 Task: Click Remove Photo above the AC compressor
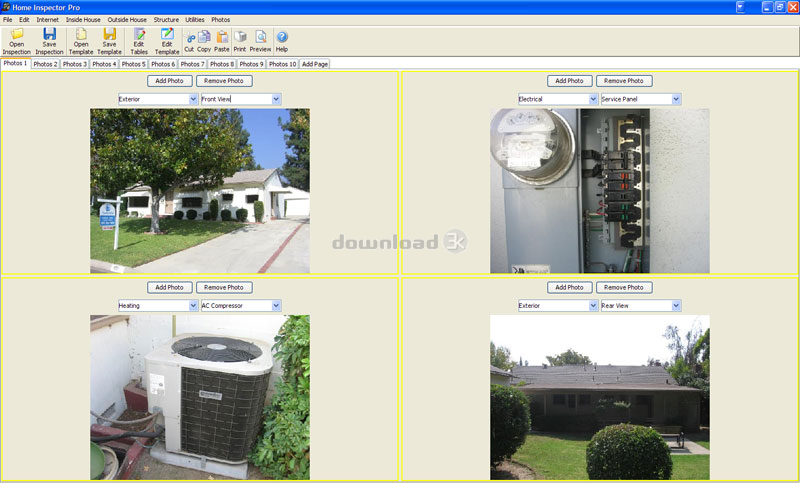pyautogui.click(x=224, y=288)
